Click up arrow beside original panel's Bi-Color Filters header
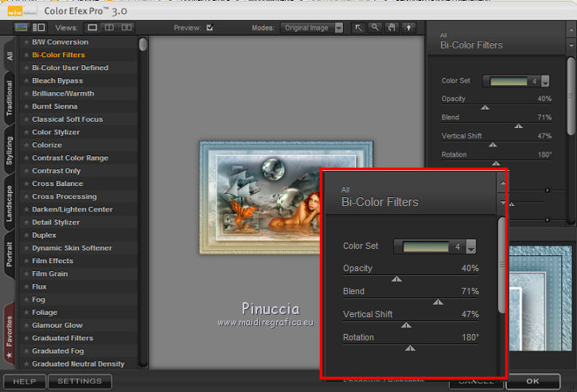The width and height of the screenshot is (577, 392). [x=571, y=29]
